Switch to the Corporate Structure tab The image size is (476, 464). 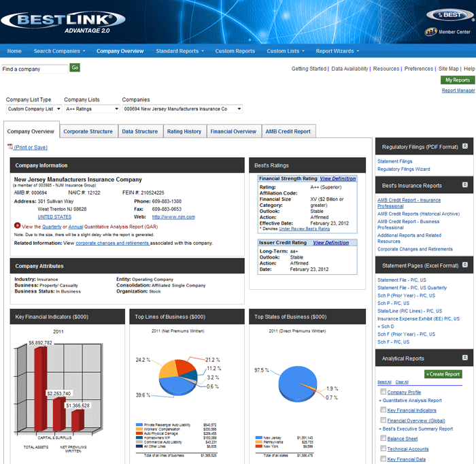[x=88, y=131]
